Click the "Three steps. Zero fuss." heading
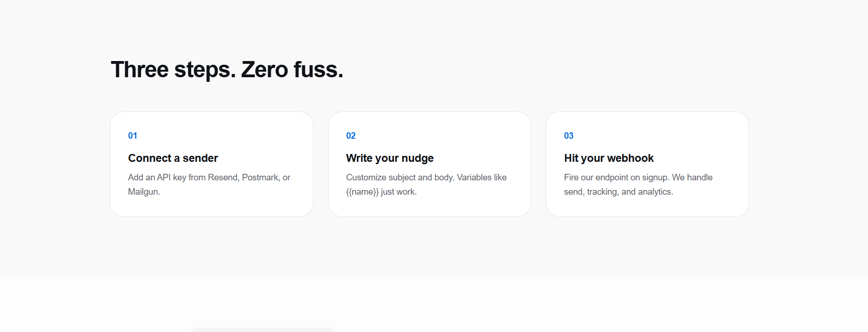The image size is (868, 332). (227, 70)
